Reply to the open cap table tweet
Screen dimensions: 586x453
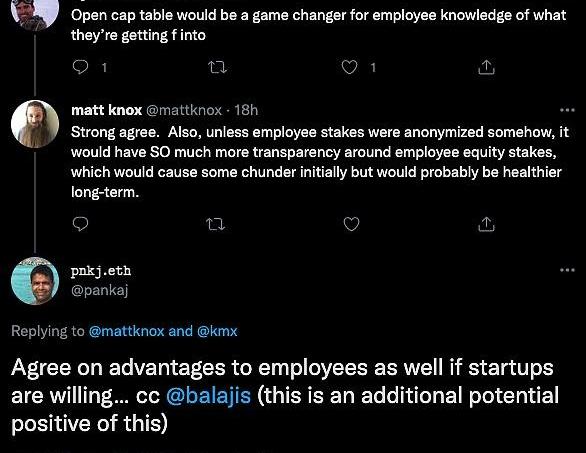click(x=80, y=67)
